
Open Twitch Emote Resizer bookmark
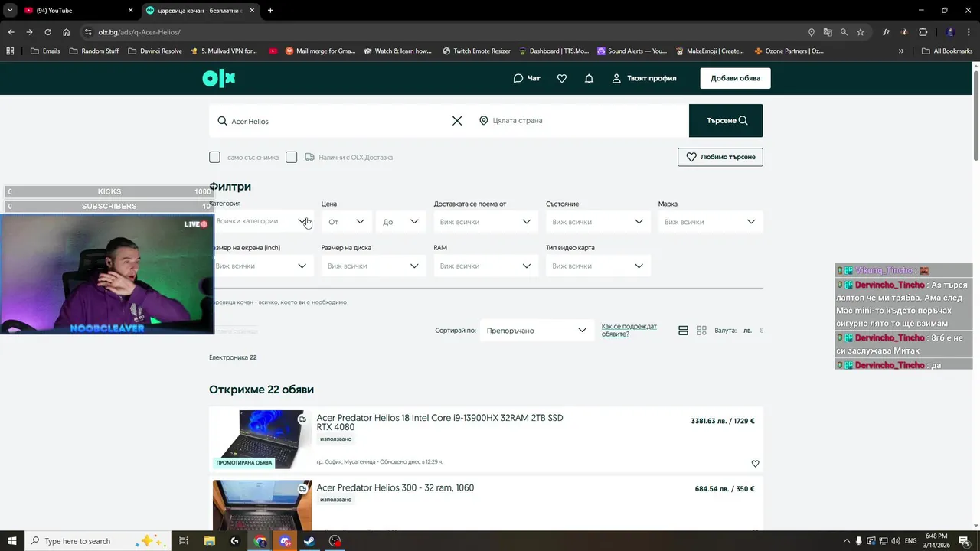tap(475, 51)
